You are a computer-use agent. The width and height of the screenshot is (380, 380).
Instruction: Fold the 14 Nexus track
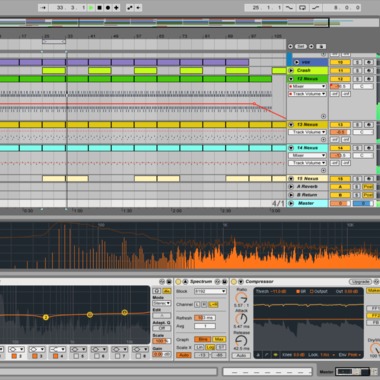pyautogui.click(x=291, y=148)
